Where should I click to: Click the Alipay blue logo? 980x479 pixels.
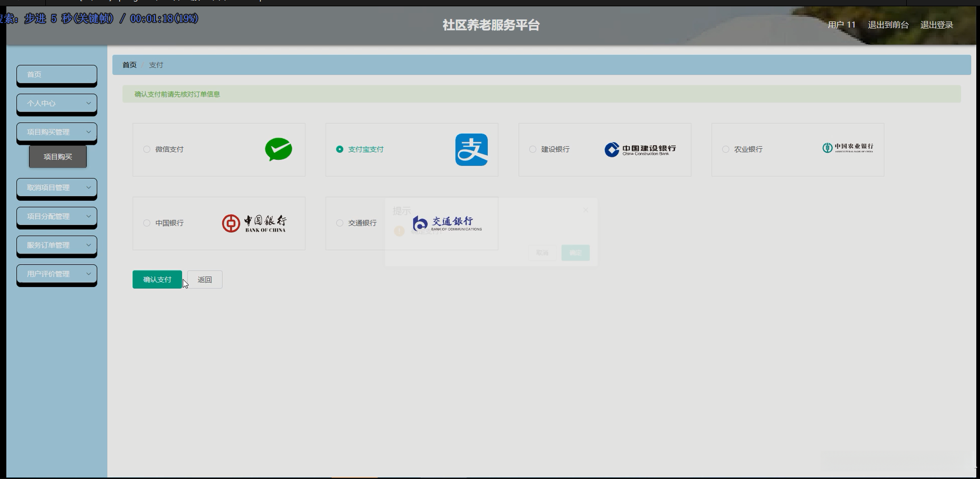click(x=471, y=150)
